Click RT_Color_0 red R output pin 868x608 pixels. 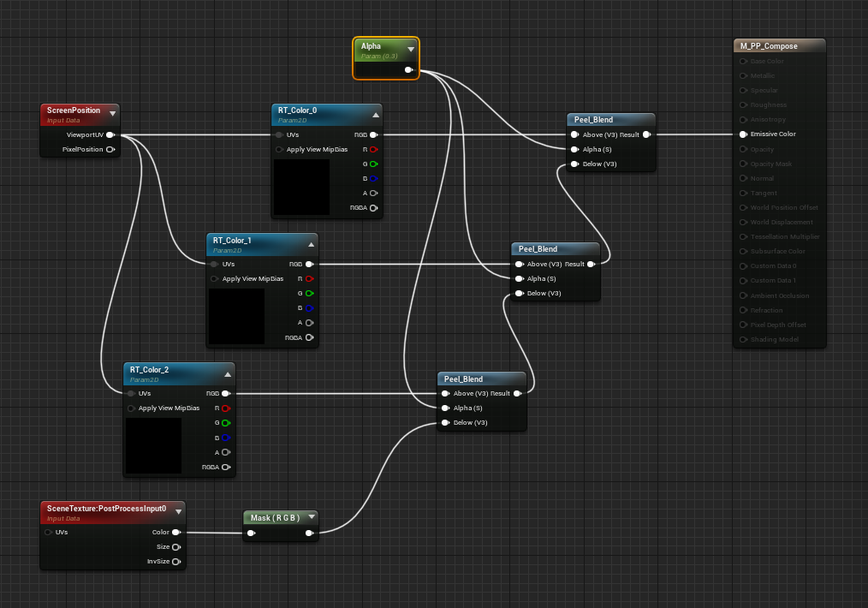[x=374, y=150]
